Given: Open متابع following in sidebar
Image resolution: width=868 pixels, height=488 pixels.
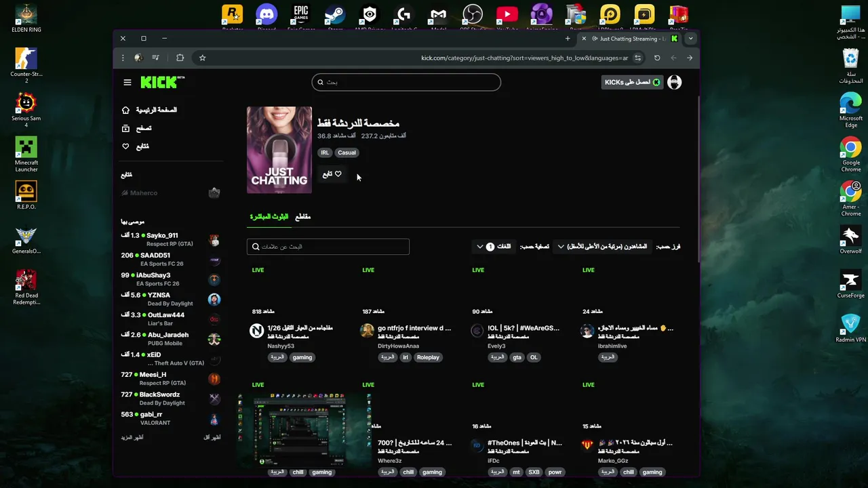Looking at the screenshot, I should point(135,146).
